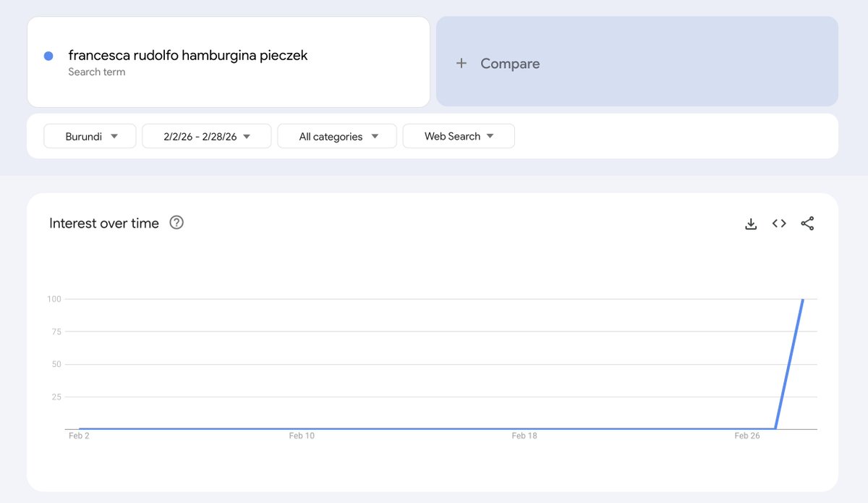The image size is (868, 503).
Task: Open help for Interest over time
Action: coord(176,223)
